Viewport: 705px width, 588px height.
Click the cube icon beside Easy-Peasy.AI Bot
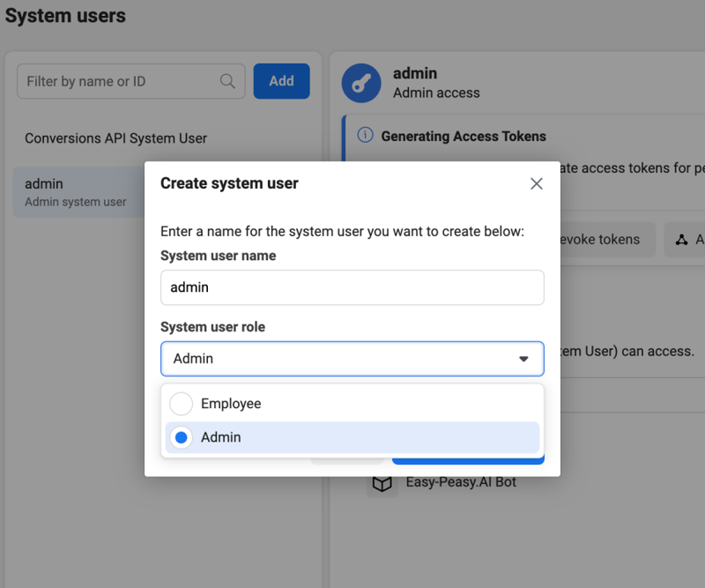(x=382, y=483)
